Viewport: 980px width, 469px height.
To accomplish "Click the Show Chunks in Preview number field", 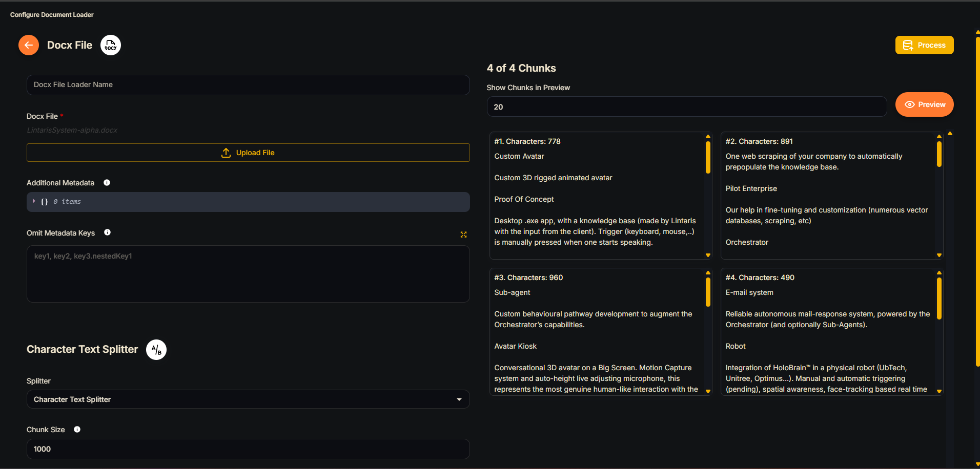I will 686,106.
